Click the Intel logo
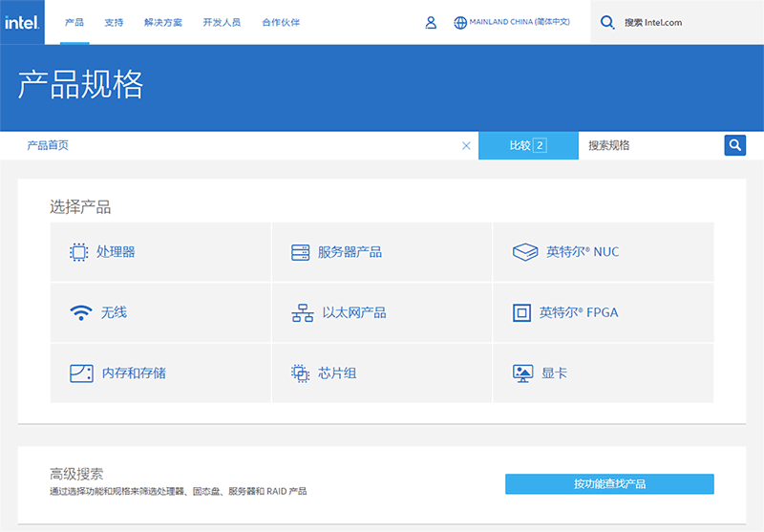The image size is (764, 532). 22,22
